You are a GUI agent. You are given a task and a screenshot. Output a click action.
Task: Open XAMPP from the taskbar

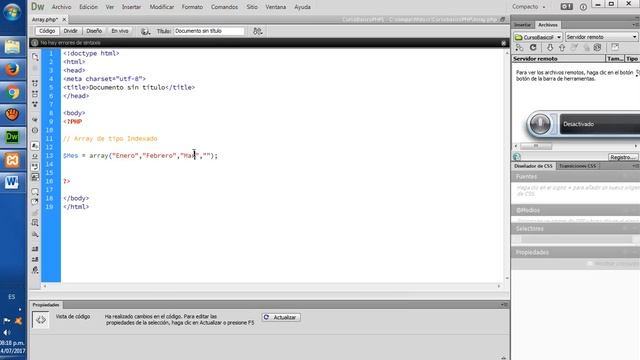12,160
